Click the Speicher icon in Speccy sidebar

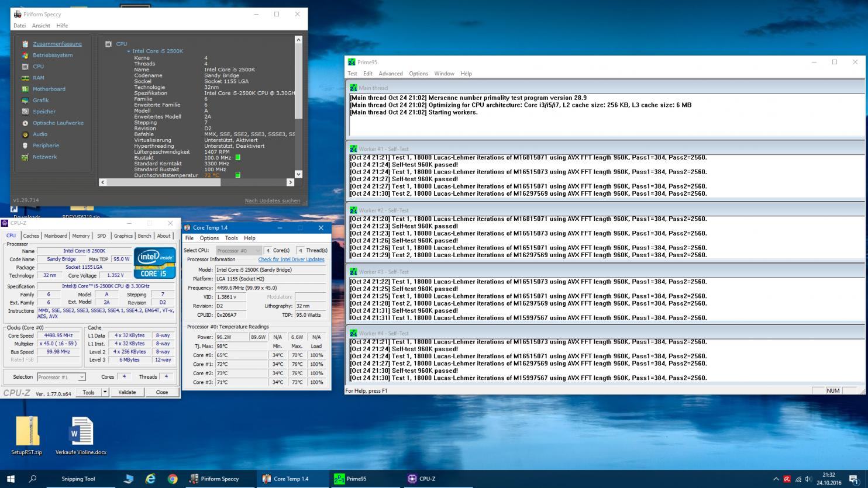click(25, 112)
